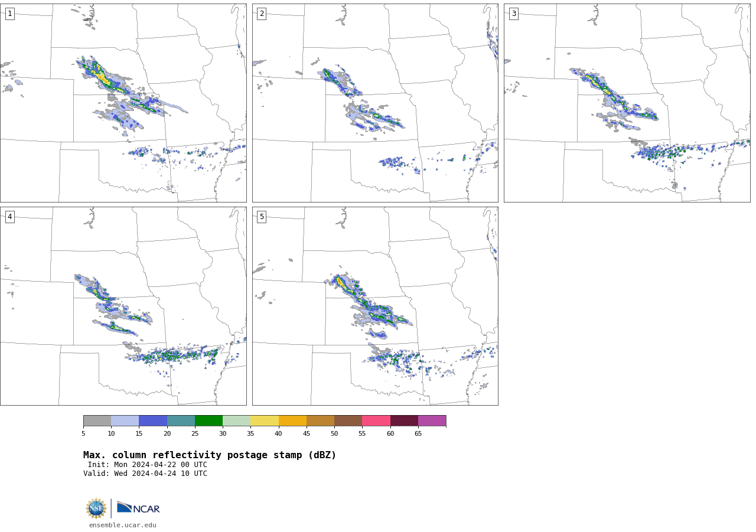
Task: Select the light blue 10-15 dBZ swatch
Action: [125, 420]
